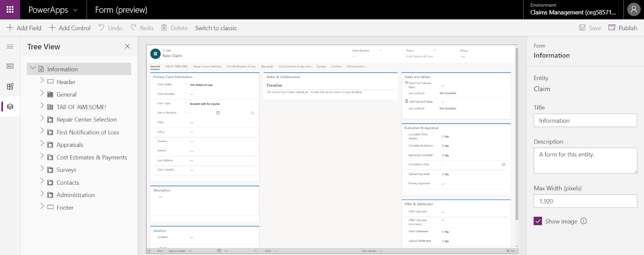This screenshot has height=255, width=644.
Task: Switch to TAB OF AWESOME! form tab
Action: pos(177,66)
